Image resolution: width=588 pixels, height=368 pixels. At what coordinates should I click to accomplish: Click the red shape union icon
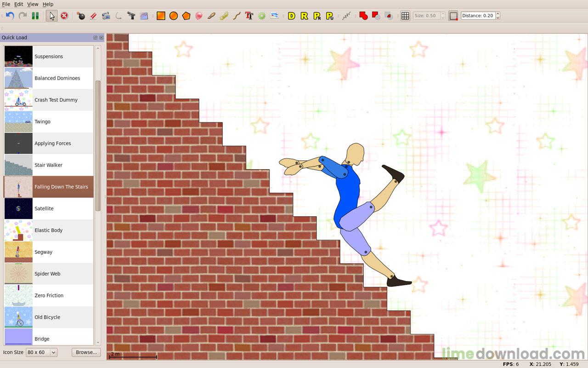click(x=363, y=16)
